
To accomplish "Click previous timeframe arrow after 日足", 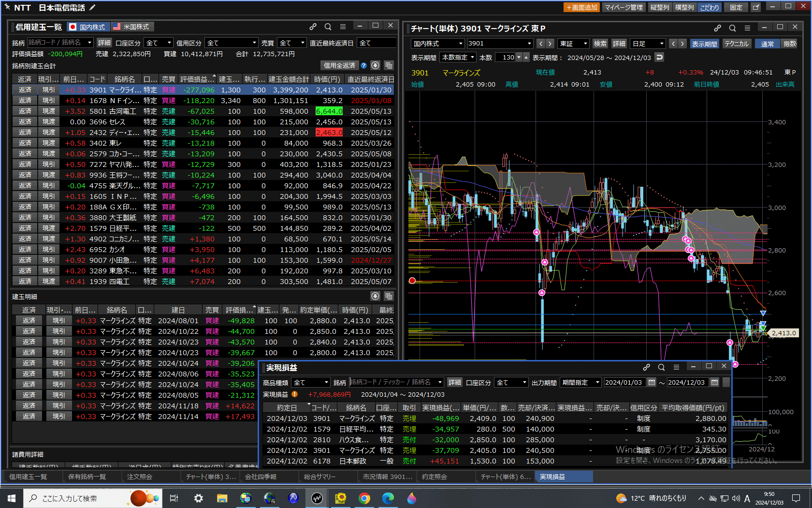I will [673, 44].
